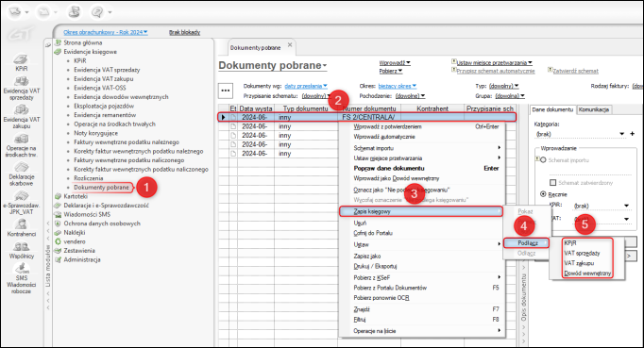Select Rozliczenia tree item

click(89, 178)
